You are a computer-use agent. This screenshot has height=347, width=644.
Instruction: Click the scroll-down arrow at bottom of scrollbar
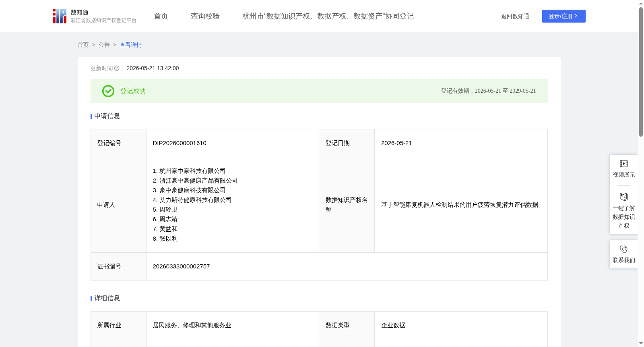pyautogui.click(x=641, y=343)
